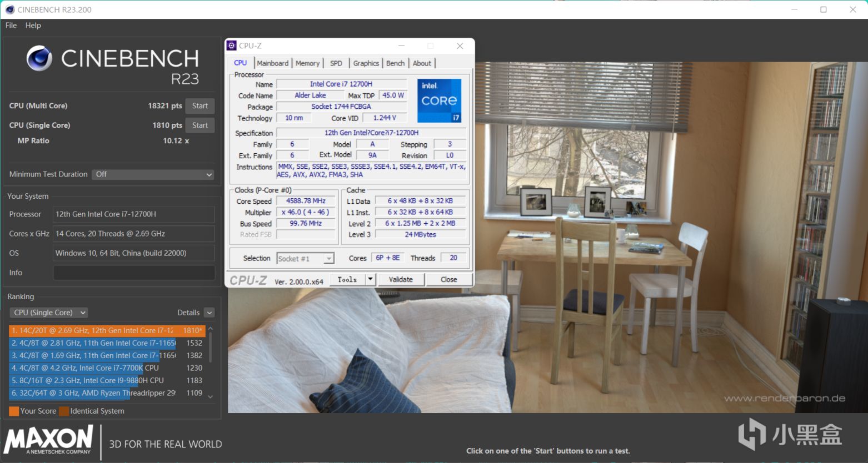Switch to the About tab in CPU-Z

[422, 63]
